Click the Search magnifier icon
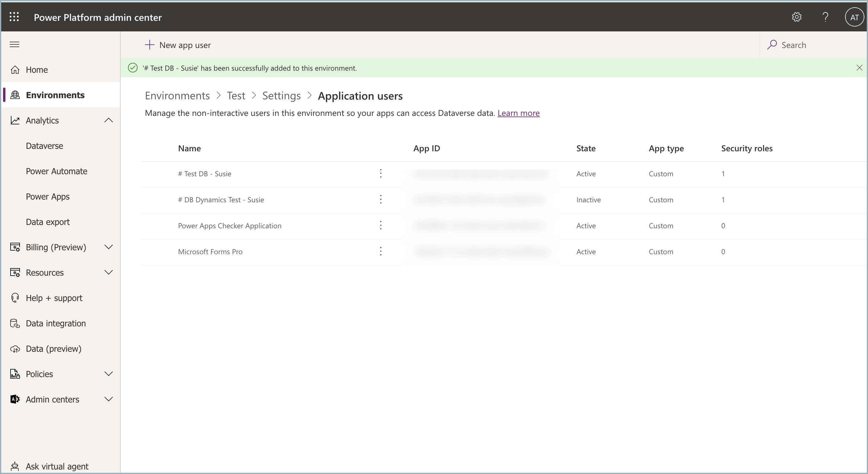The width and height of the screenshot is (868, 474). (x=772, y=44)
